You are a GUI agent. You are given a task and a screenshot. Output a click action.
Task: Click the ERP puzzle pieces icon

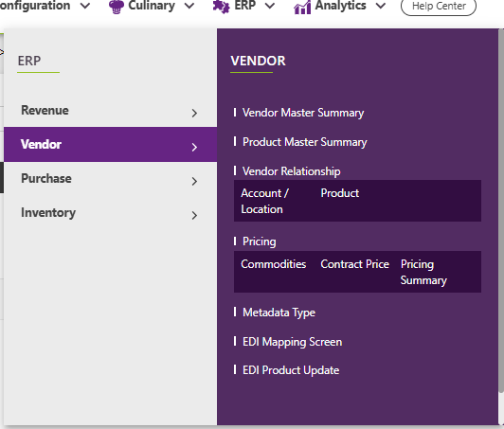click(x=221, y=7)
